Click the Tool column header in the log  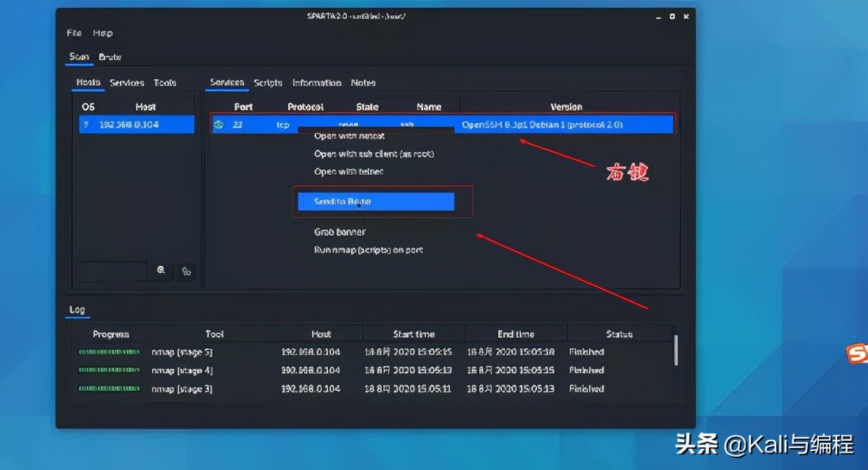click(x=215, y=334)
